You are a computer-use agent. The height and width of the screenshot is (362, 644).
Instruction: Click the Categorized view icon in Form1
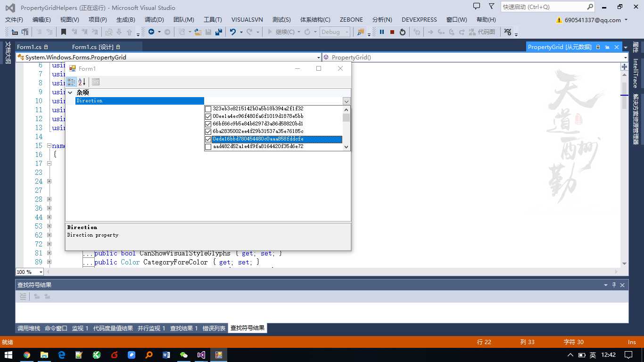pyautogui.click(x=71, y=82)
